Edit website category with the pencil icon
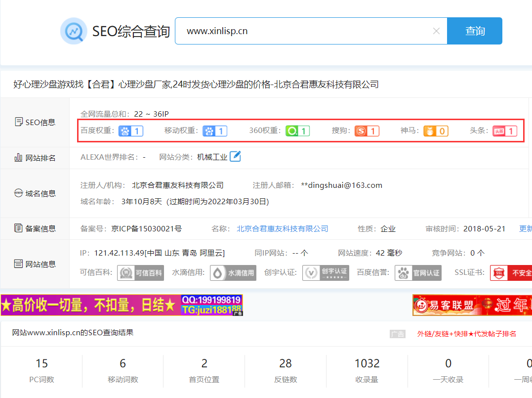Screen dimensions: 532x398 (x=235, y=157)
